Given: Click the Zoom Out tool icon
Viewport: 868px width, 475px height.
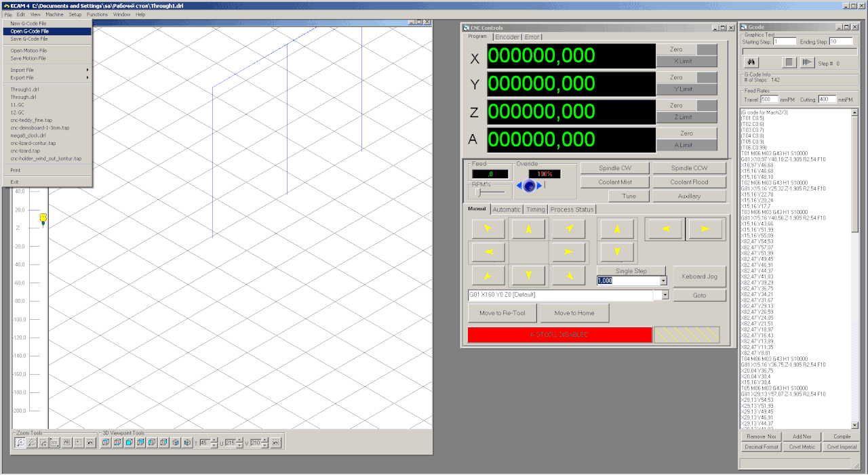Looking at the screenshot, I should click(x=32, y=442).
